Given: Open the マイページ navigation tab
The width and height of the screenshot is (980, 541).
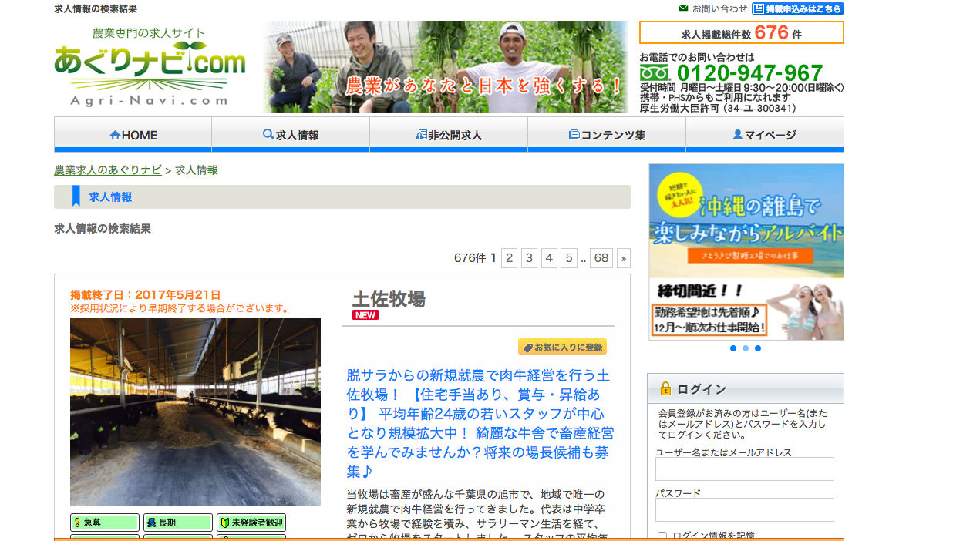Looking at the screenshot, I should [765, 134].
